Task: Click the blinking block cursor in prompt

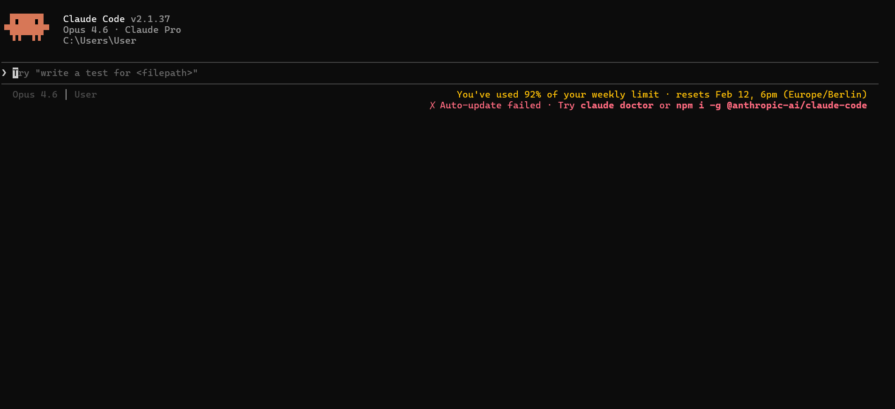Action: [x=16, y=73]
